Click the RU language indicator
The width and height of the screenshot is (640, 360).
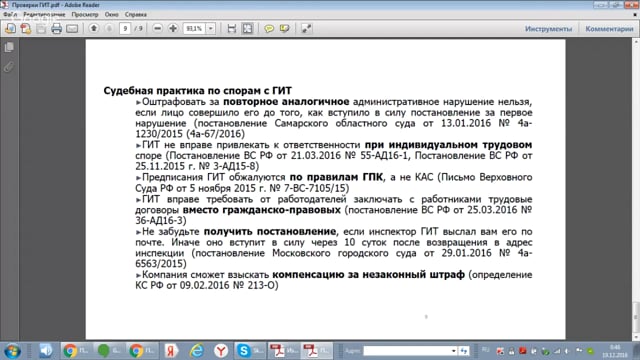(485, 350)
